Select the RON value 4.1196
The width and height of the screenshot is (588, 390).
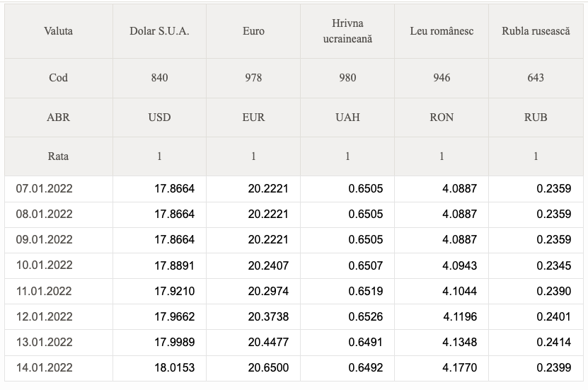tap(460, 316)
